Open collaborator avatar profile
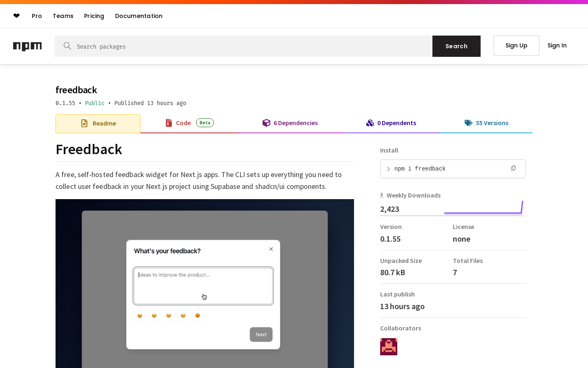Screen dimensions: 588x368 coord(389,347)
